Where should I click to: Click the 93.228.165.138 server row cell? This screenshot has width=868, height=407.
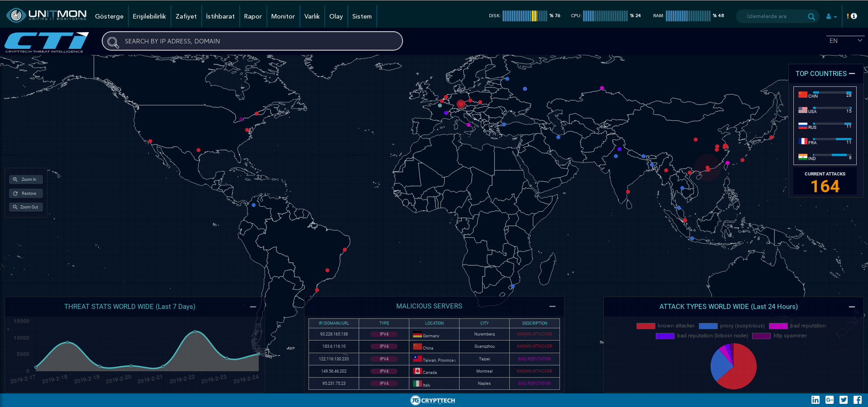coord(334,334)
